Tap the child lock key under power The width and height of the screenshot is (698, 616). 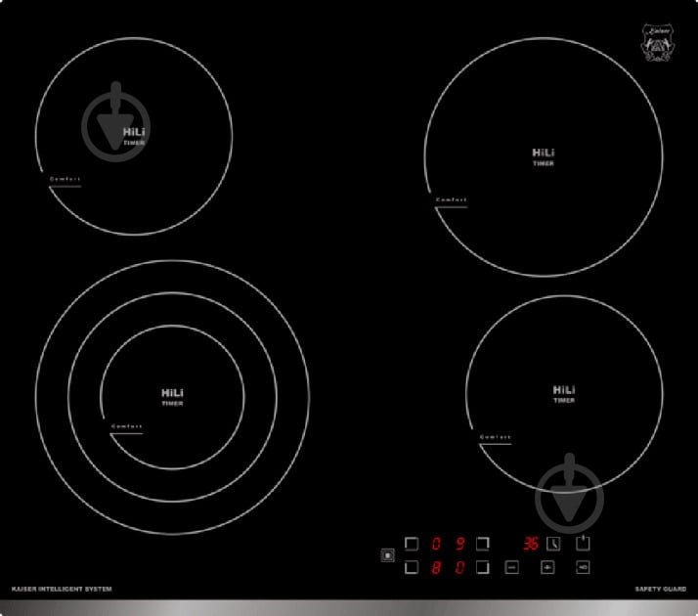click(583, 567)
